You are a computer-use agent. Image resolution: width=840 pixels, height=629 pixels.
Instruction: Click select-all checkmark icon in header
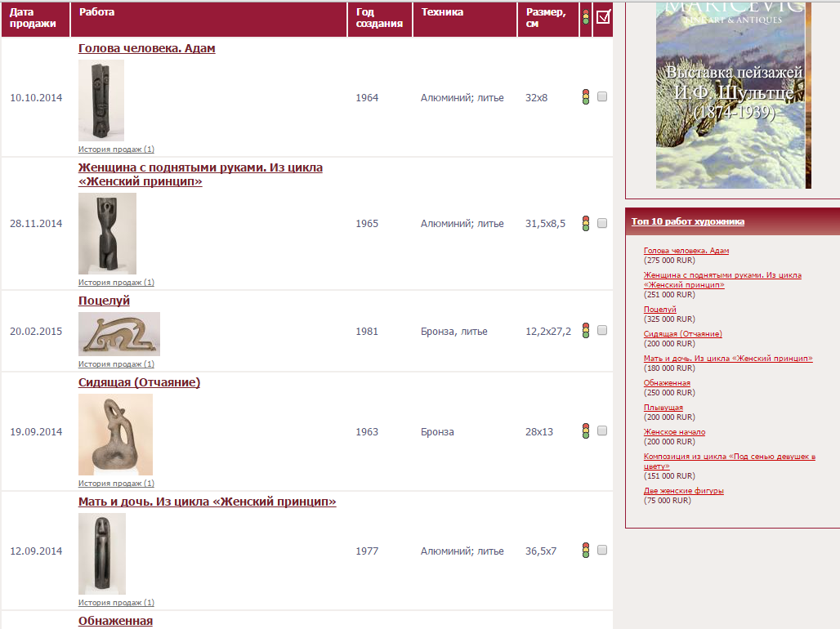603,17
